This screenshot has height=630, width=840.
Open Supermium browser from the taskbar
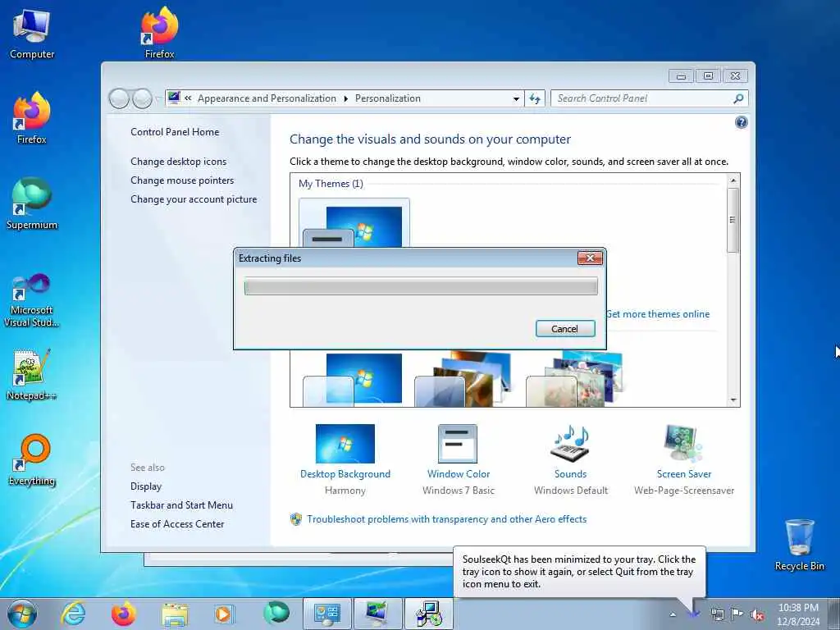276,614
